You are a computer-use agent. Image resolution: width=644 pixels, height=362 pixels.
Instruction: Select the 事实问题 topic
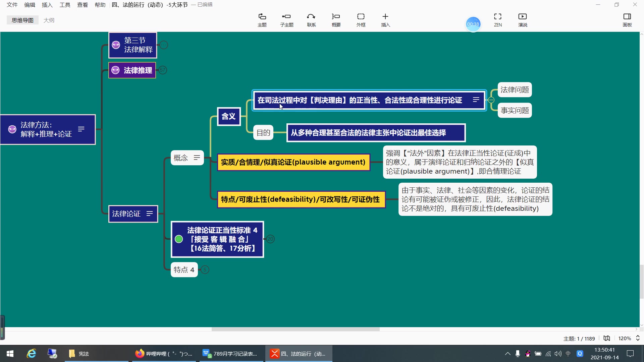pos(515,110)
